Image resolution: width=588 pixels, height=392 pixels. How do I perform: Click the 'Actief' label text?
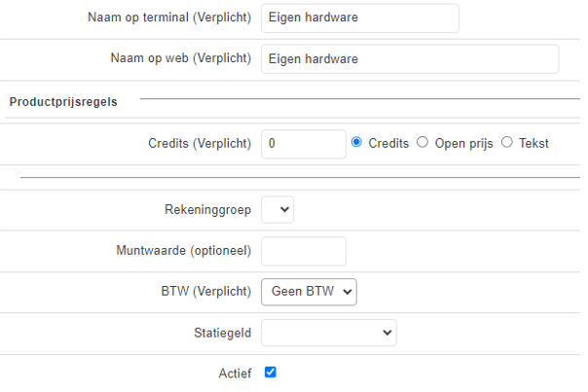click(235, 373)
